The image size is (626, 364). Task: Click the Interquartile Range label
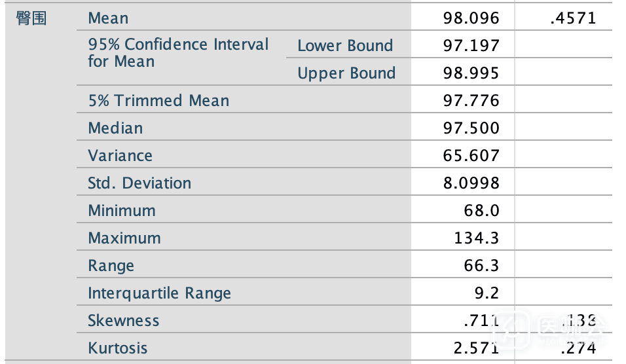(159, 293)
